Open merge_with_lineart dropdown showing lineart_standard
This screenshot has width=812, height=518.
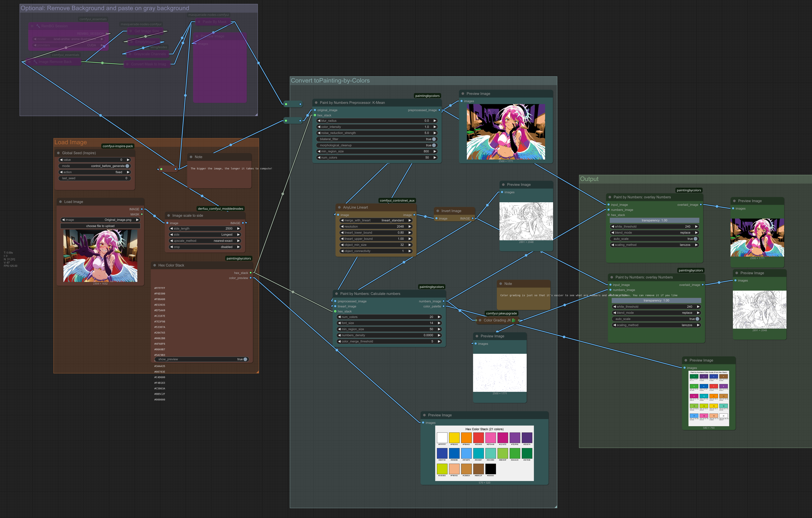coord(376,220)
